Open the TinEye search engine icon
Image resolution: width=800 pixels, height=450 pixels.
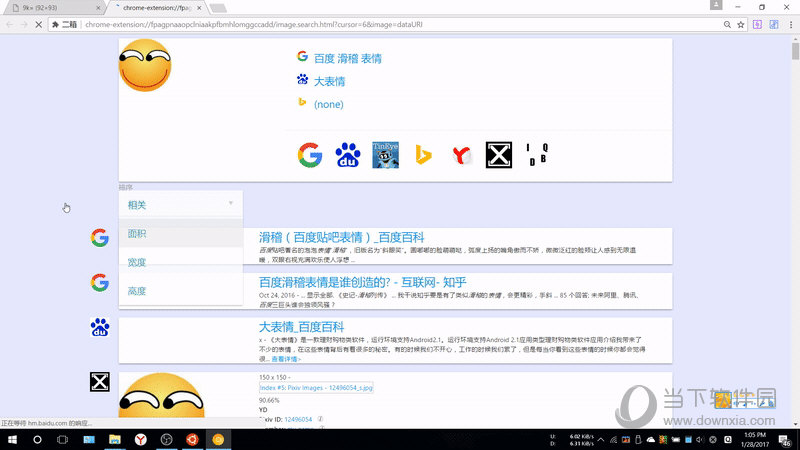click(x=385, y=155)
